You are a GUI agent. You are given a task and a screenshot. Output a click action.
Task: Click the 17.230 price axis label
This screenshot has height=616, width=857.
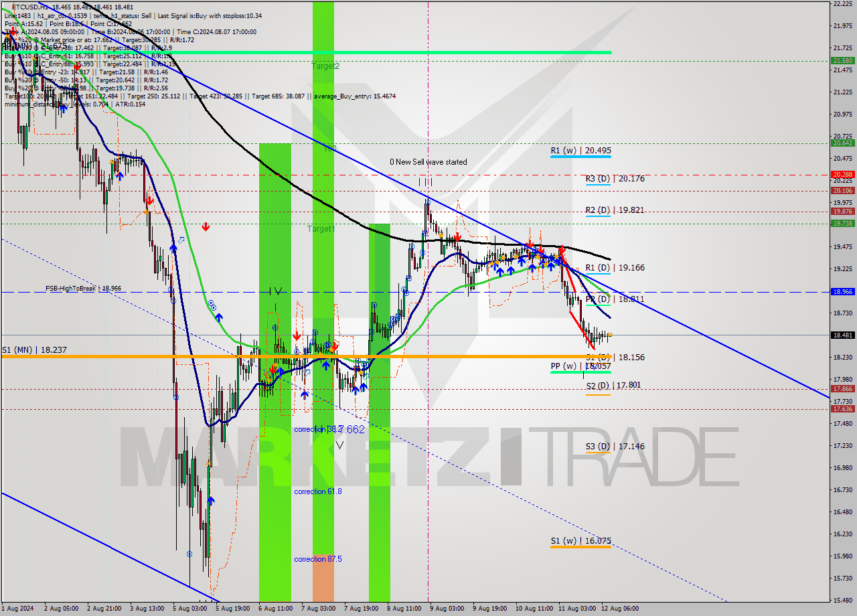coord(842,445)
